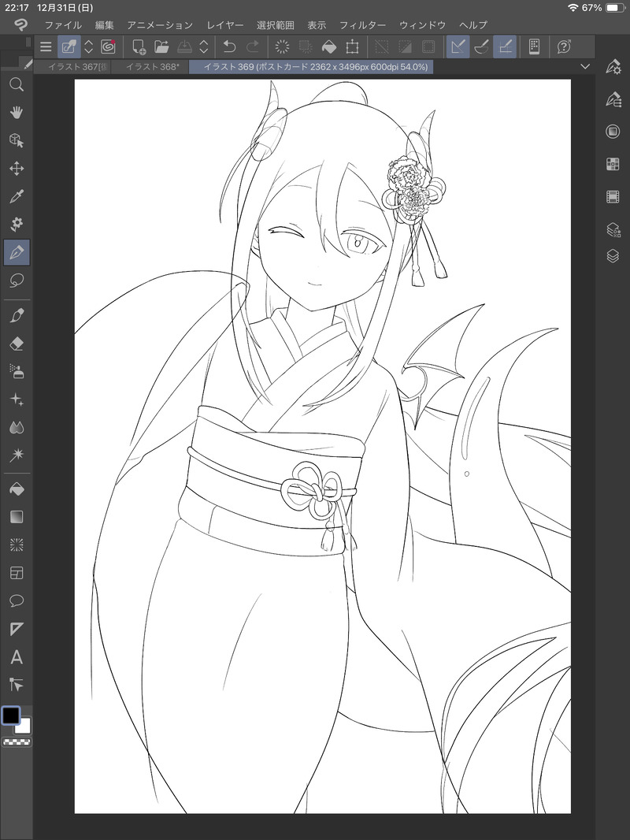Open the レイヤー menu
Image resolution: width=630 pixels, height=840 pixels.
[225, 24]
